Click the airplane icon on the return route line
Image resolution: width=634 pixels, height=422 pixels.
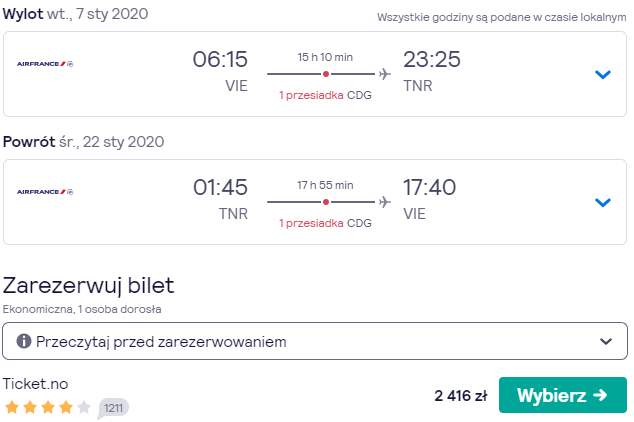[385, 202]
